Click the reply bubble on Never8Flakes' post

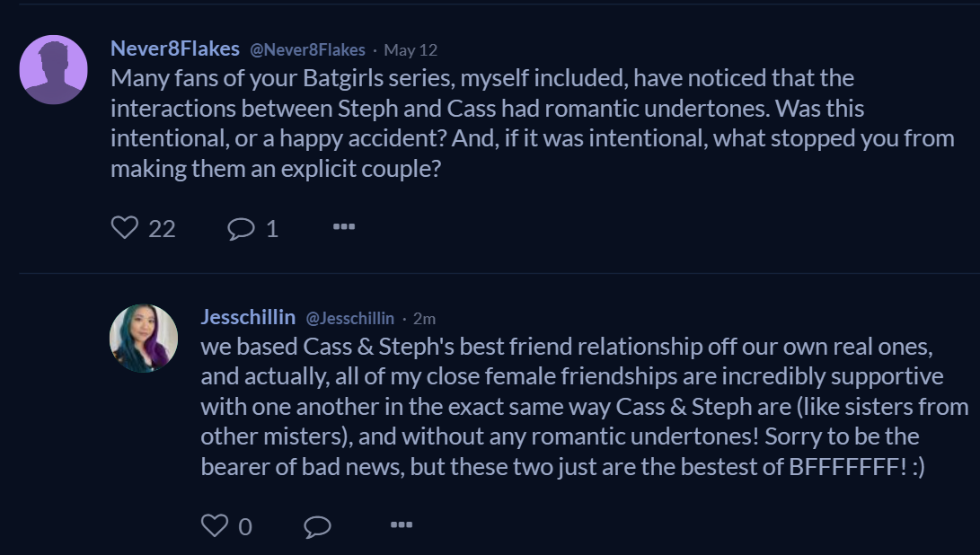(241, 229)
